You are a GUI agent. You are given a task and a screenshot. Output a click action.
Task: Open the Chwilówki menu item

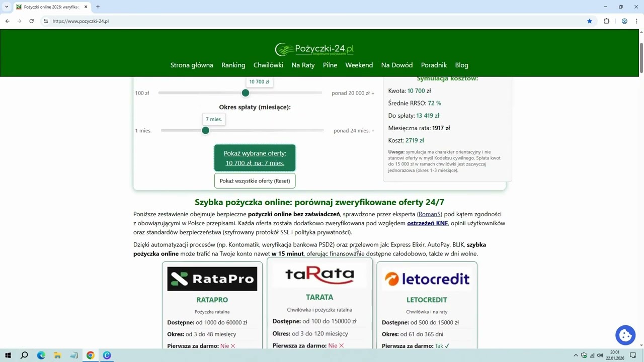point(268,65)
